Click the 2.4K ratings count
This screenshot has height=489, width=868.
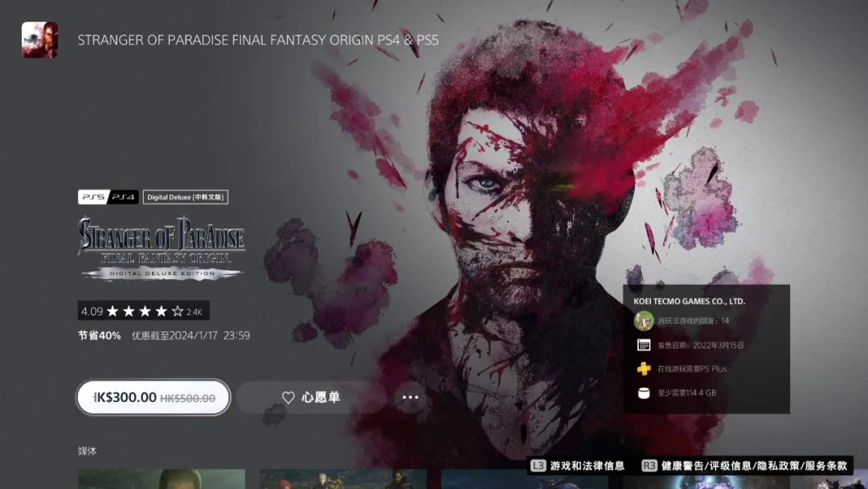(194, 312)
